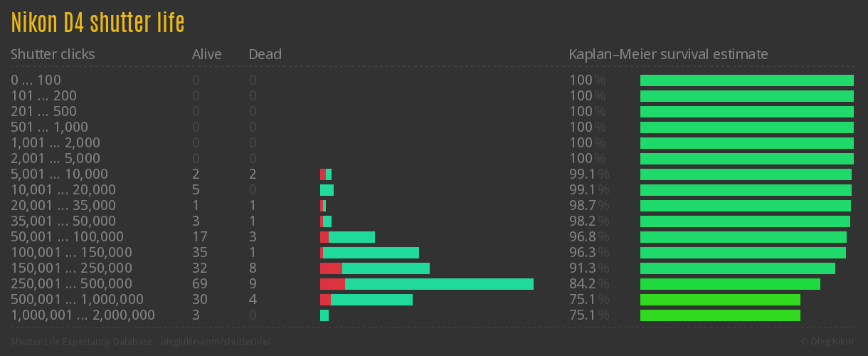
Task: Click the alive count 69
Action: (201, 284)
